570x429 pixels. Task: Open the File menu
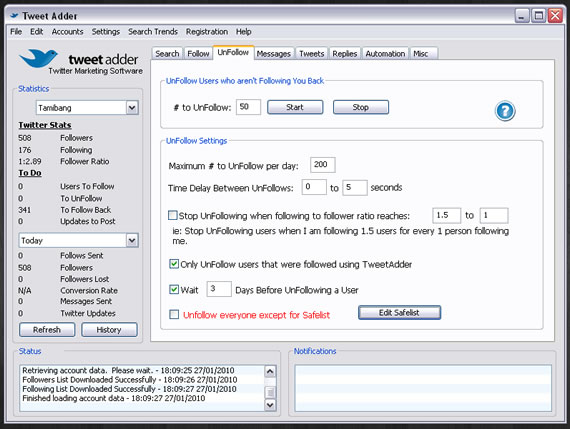tap(16, 32)
